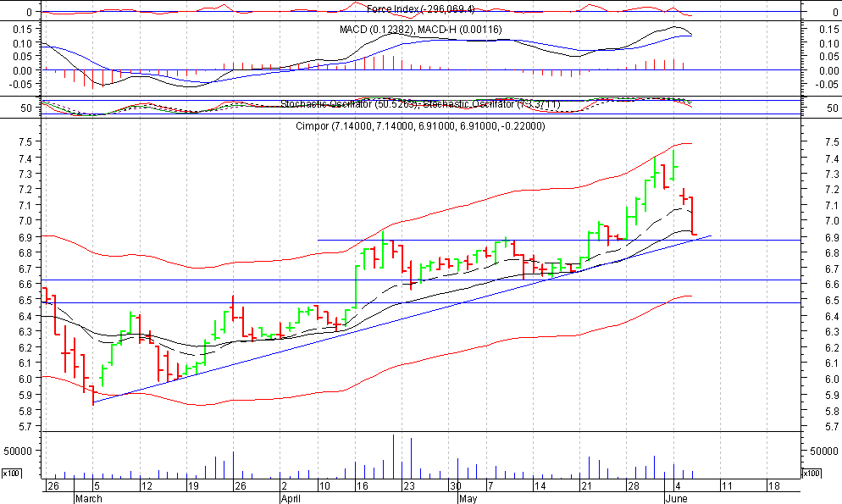Click 6.6 price label on right axis
The width and height of the screenshot is (842, 504).
click(832, 285)
